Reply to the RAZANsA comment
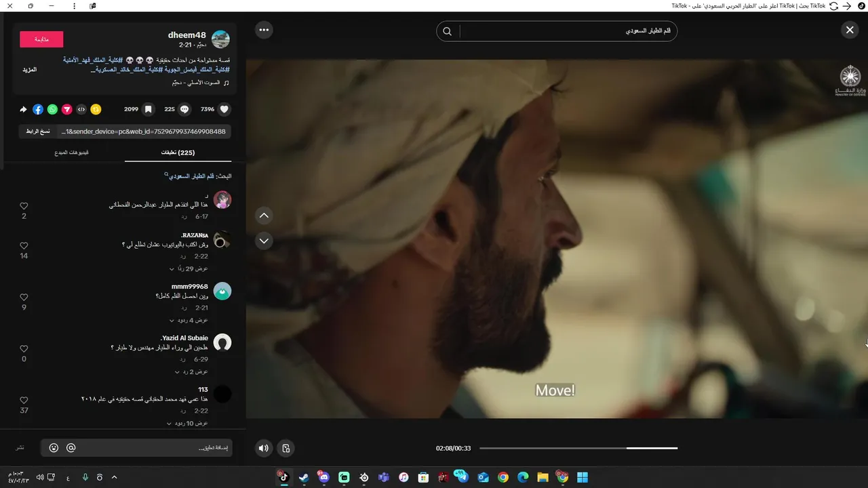868x488 pixels. tap(183, 258)
